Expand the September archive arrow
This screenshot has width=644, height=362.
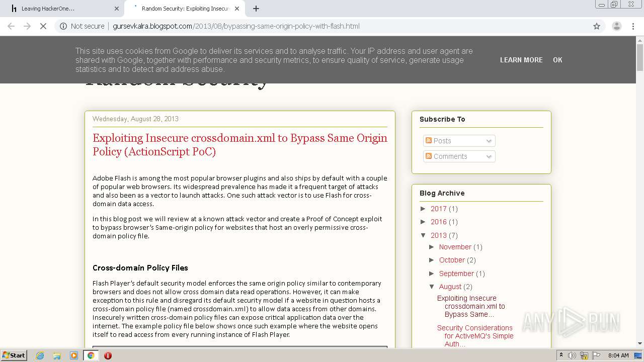tap(432, 274)
